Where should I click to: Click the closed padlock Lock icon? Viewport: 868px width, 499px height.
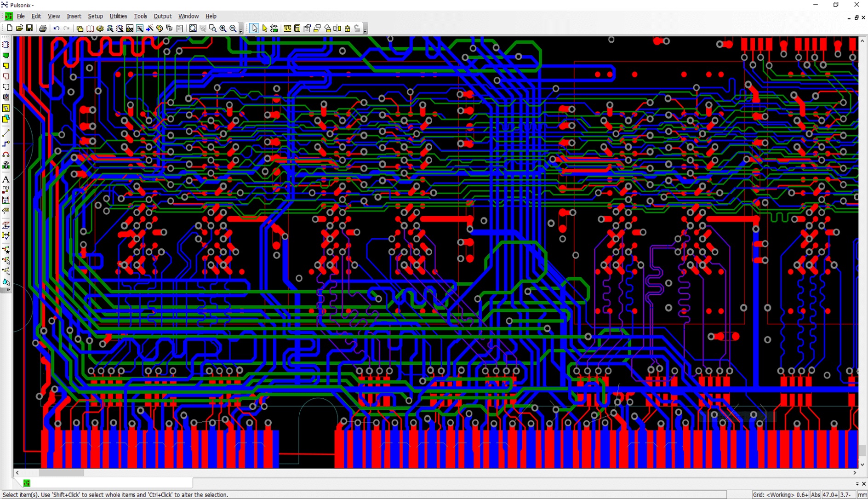[348, 29]
